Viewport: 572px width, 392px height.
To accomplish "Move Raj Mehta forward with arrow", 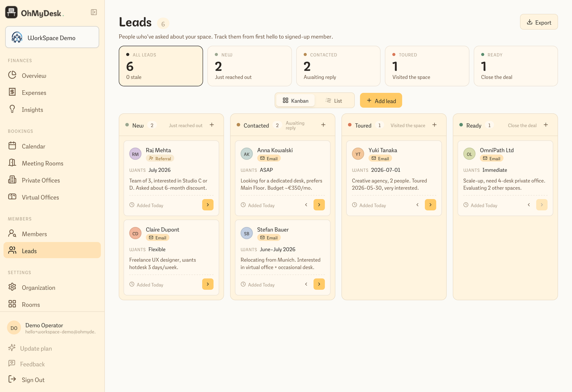I will pyautogui.click(x=208, y=205).
